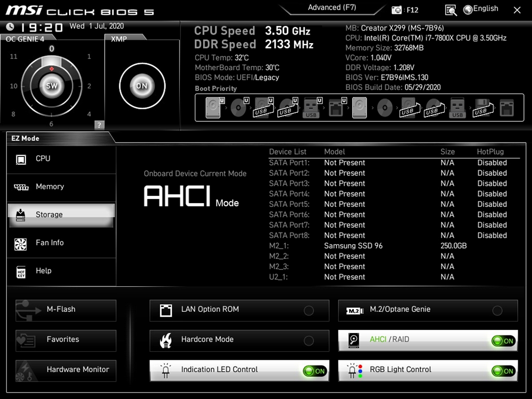Select the legacy CD/DVD boot device icon
Viewport: 532px width, 399px height.
click(x=385, y=108)
